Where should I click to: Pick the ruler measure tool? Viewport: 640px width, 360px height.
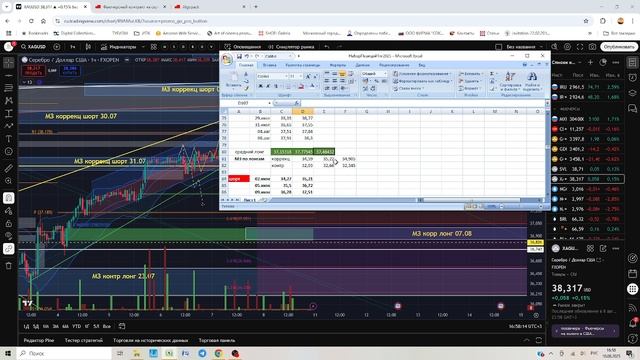(9, 168)
